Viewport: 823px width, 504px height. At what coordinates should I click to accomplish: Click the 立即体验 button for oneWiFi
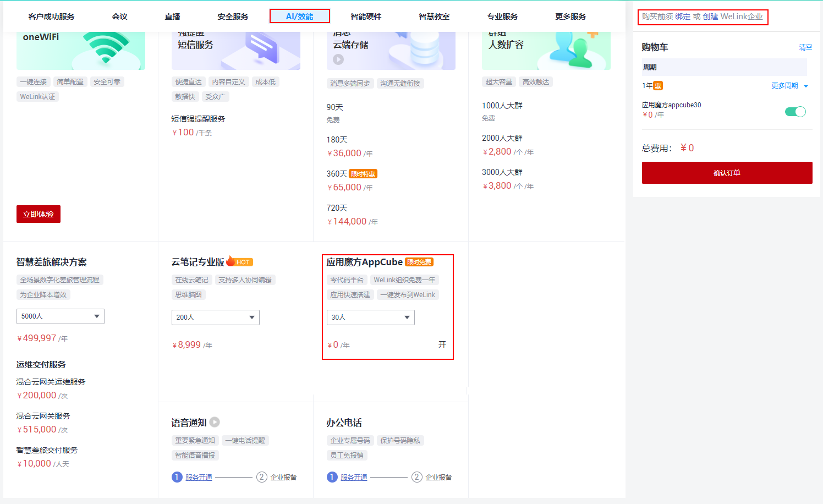coord(39,214)
